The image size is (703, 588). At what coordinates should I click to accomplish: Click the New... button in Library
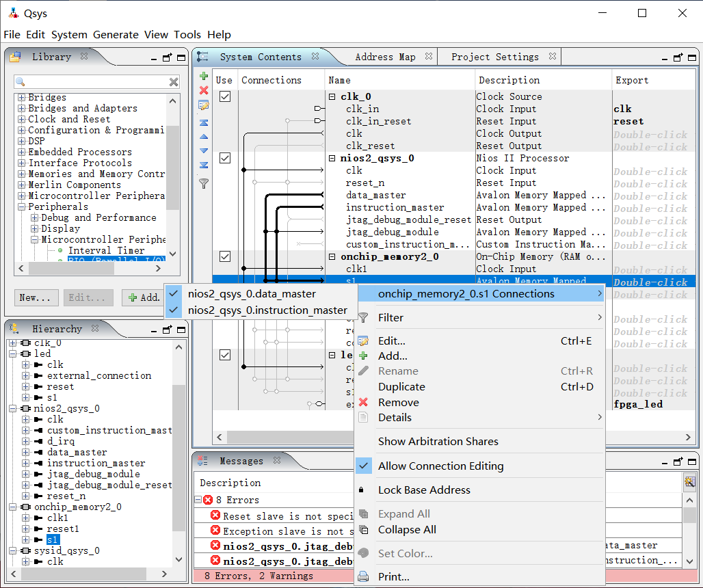coord(34,297)
